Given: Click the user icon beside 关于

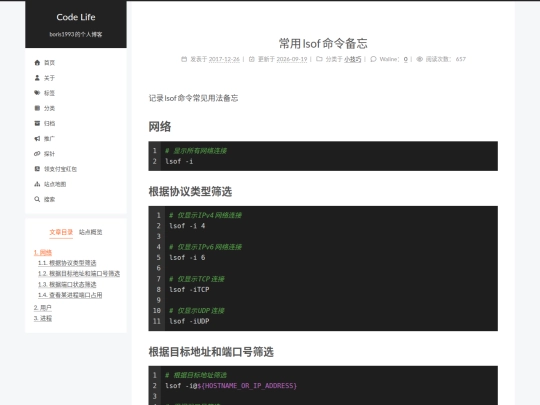Looking at the screenshot, I should tap(37, 77).
